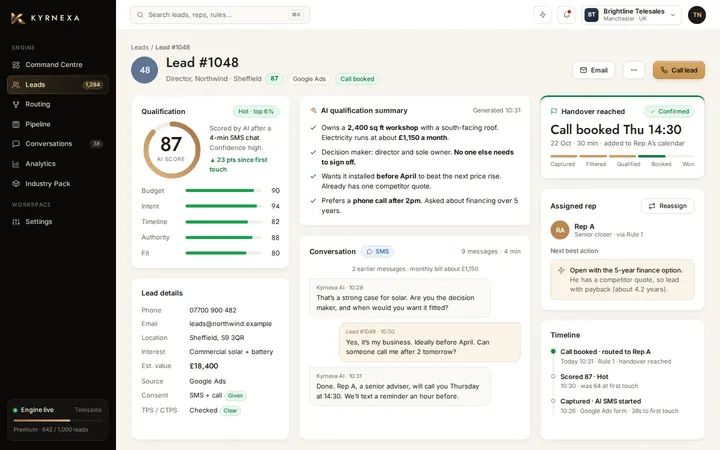Click the AI qualification summary sparkle icon

point(313,110)
